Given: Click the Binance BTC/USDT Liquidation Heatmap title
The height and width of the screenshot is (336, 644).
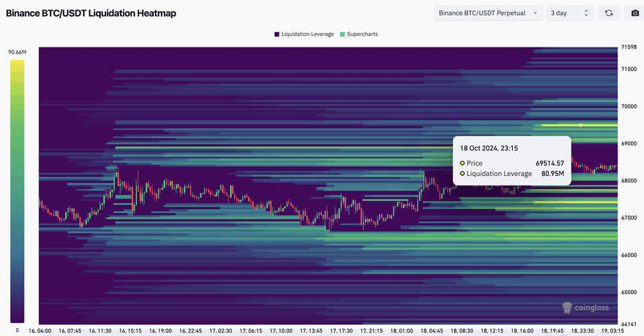Looking at the screenshot, I should [91, 13].
